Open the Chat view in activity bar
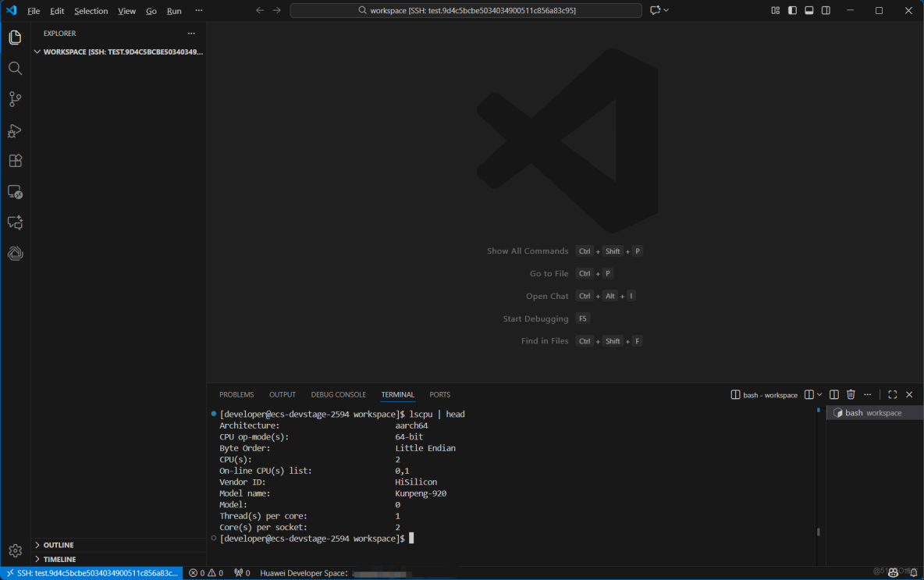Screen dimensions: 924x580 (16, 222)
